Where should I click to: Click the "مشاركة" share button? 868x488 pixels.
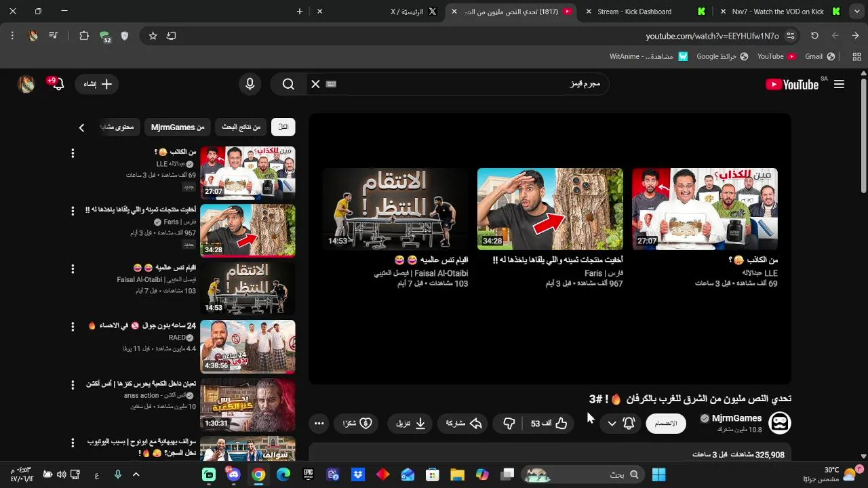coord(464,424)
